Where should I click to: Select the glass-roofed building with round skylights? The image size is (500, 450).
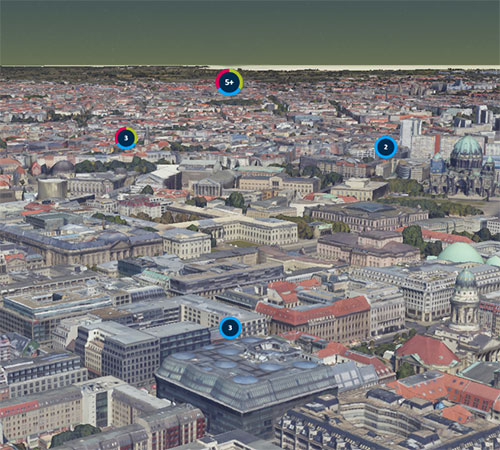point(247,377)
